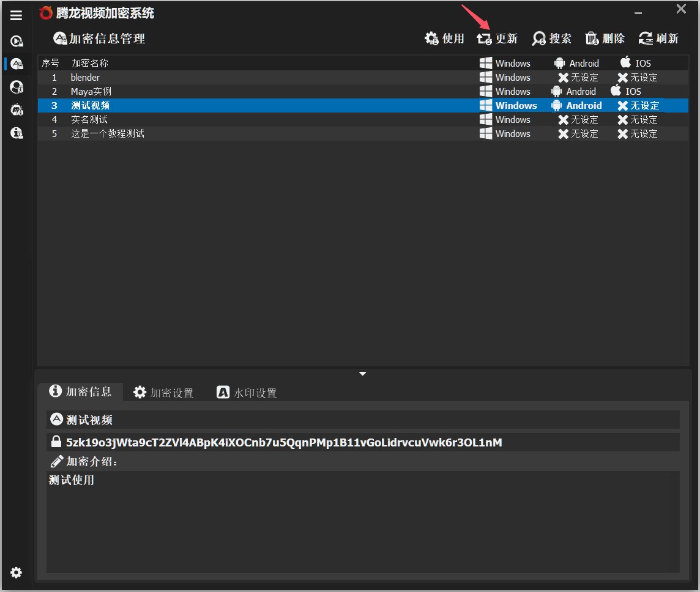Open the fourth sidebar icon below the user icon
Image resolution: width=700 pixels, height=592 pixels.
[x=17, y=109]
